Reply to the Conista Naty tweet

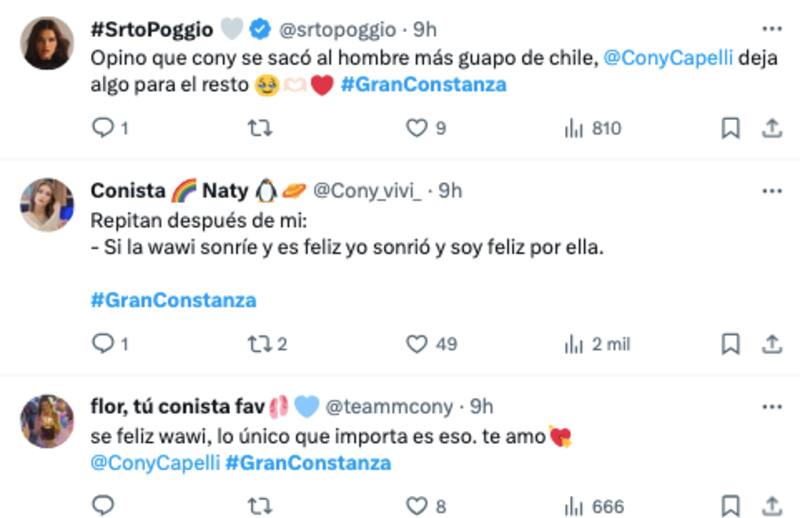(x=103, y=344)
